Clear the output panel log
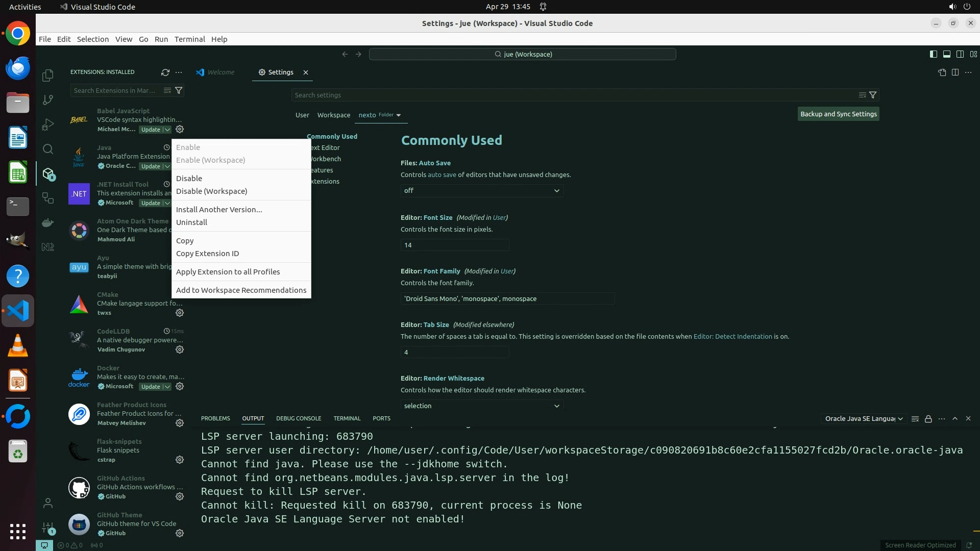The image size is (980, 551). click(x=915, y=419)
